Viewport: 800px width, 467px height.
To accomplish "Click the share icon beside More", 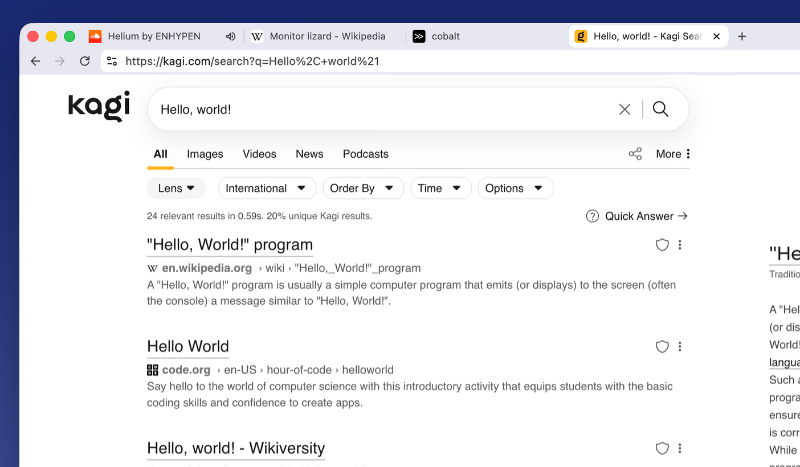I will click(635, 154).
